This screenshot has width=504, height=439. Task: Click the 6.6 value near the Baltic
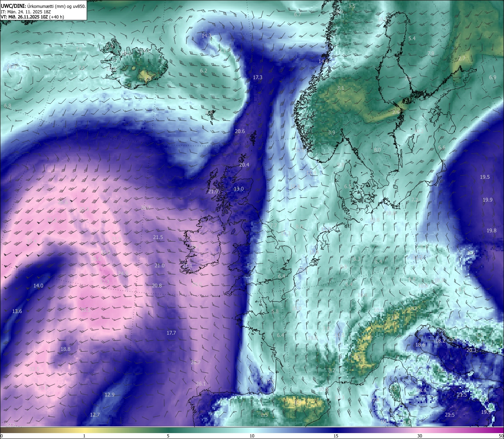(x=442, y=148)
